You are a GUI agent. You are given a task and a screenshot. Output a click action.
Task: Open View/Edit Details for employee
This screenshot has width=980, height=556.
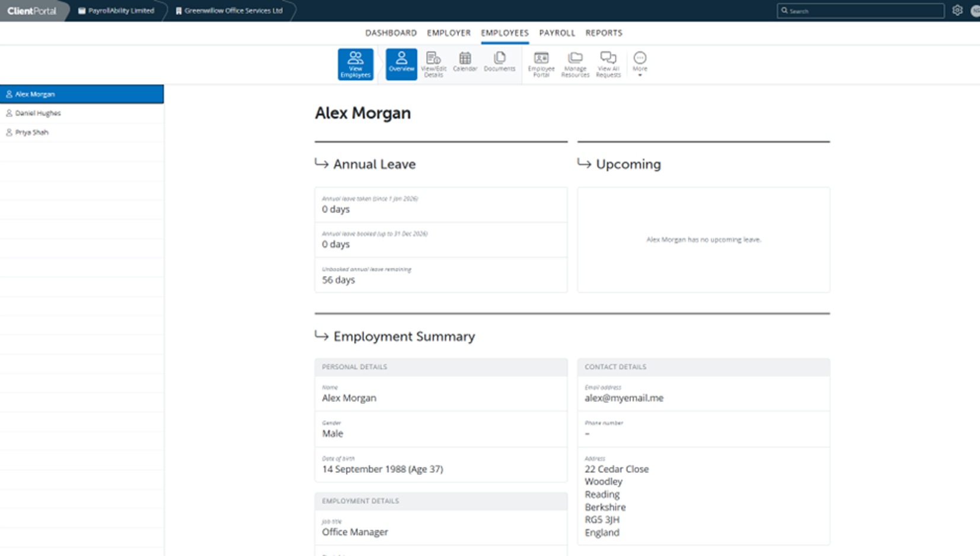[x=433, y=64]
